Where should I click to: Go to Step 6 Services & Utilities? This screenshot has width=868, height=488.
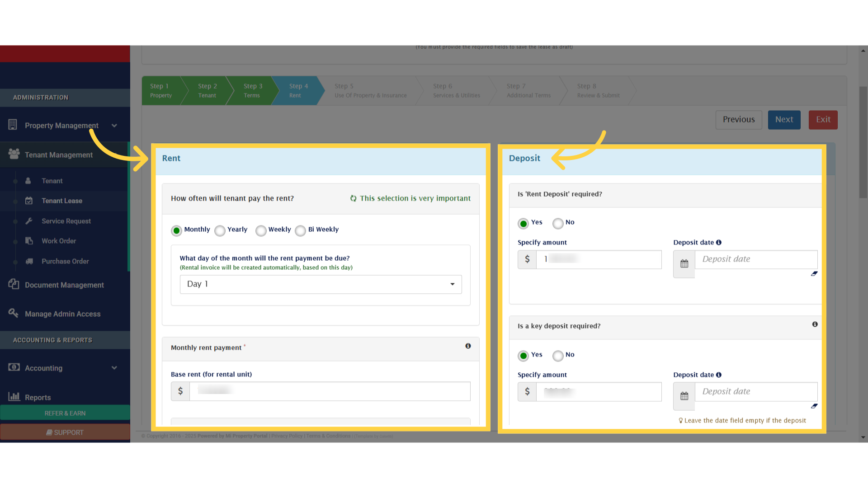(x=457, y=91)
